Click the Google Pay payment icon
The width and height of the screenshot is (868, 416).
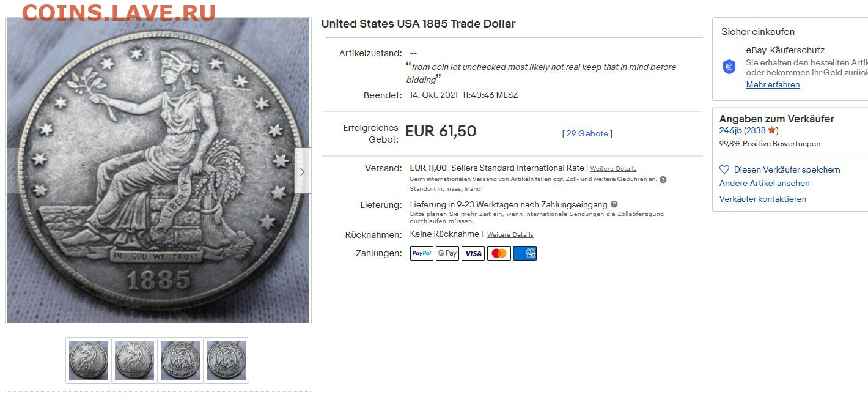pyautogui.click(x=447, y=253)
